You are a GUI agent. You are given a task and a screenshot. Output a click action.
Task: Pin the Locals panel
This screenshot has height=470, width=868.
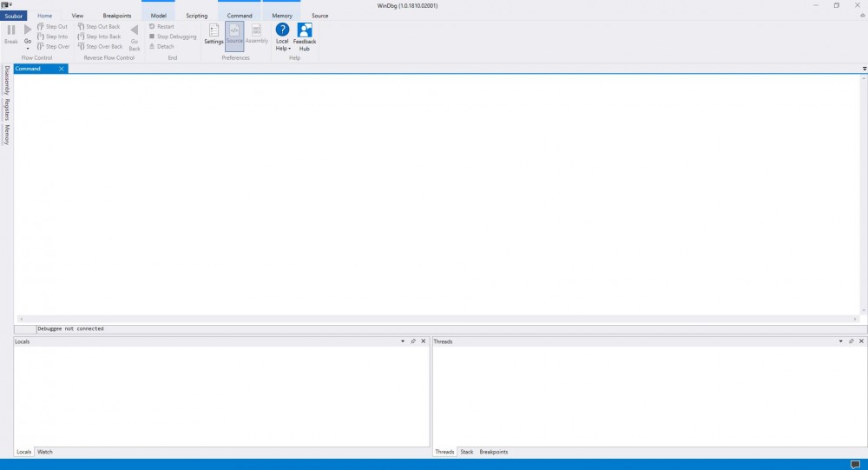(x=412, y=341)
